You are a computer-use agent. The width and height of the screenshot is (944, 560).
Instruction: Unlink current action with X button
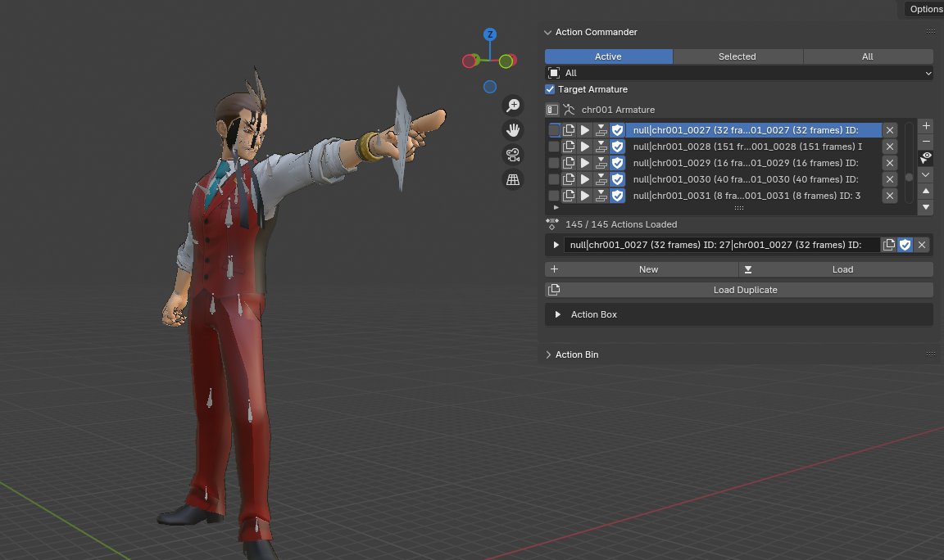pyautogui.click(x=922, y=245)
